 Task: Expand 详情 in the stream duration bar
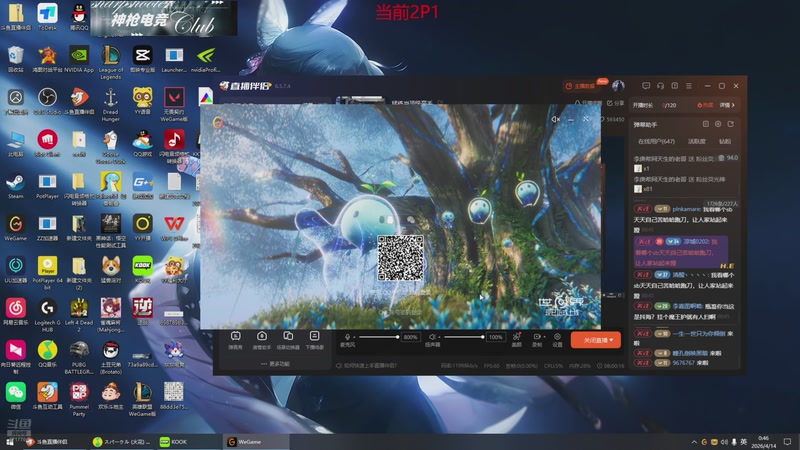pyautogui.click(x=727, y=105)
